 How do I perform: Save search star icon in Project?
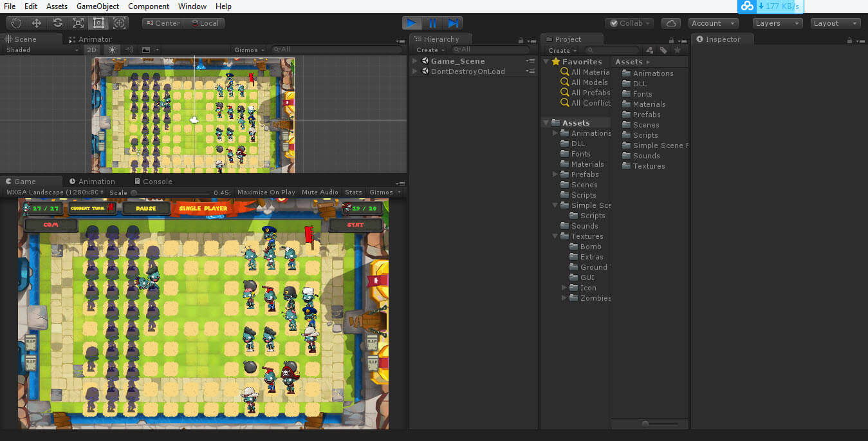pos(677,50)
